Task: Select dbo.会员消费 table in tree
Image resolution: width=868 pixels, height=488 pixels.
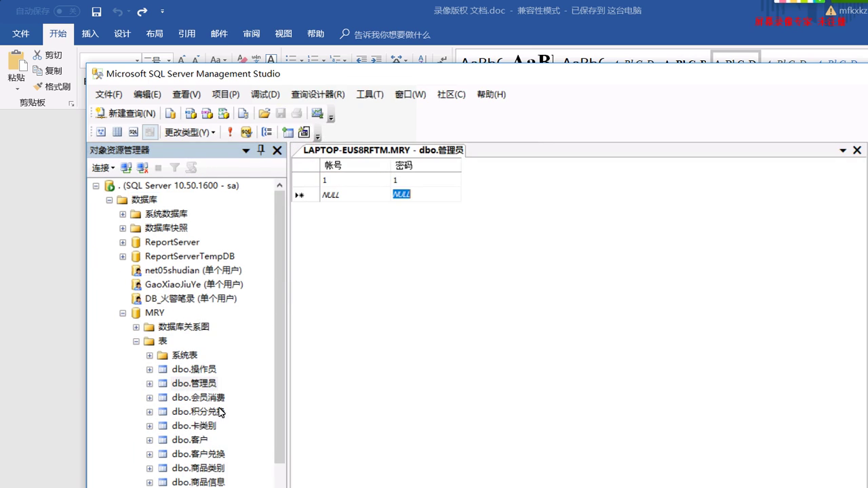Action: [x=198, y=398]
